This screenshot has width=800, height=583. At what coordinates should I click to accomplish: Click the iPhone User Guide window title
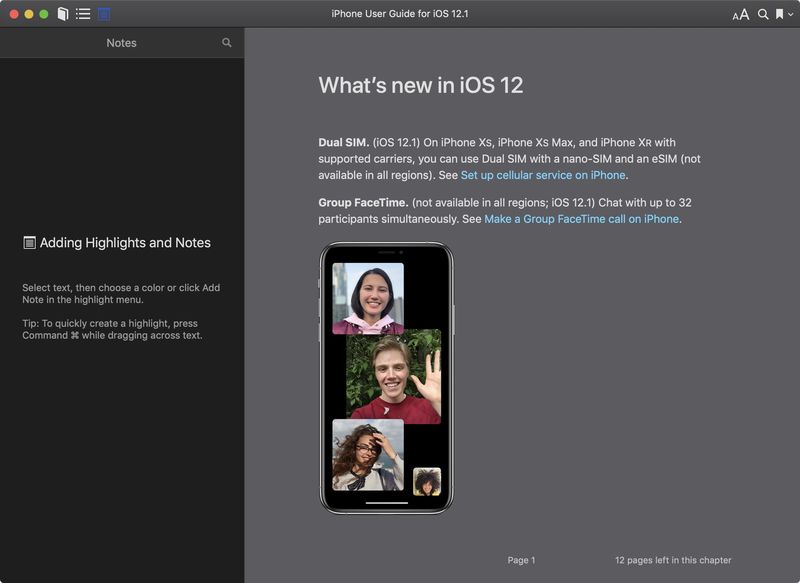coord(399,14)
